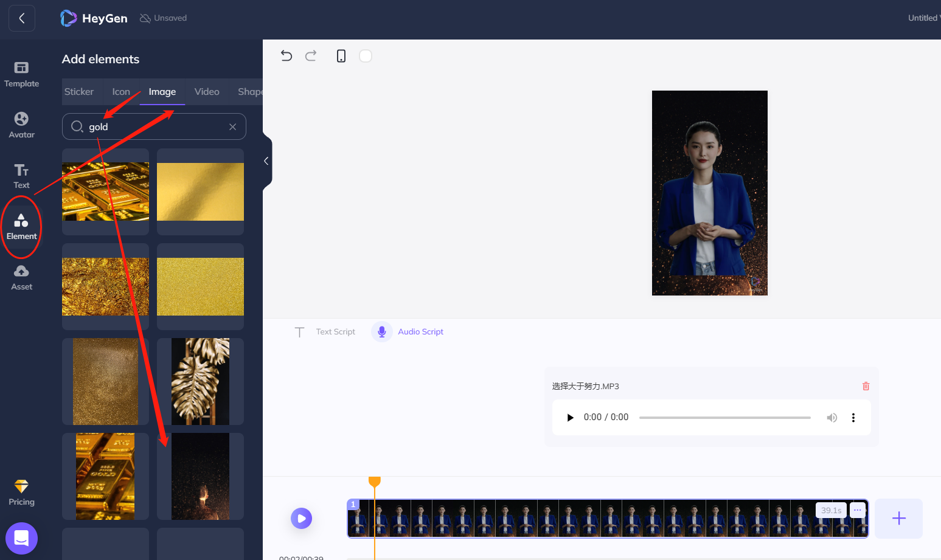Switch canvas to portrait phone orientation
The image size is (941, 560).
[x=341, y=56]
